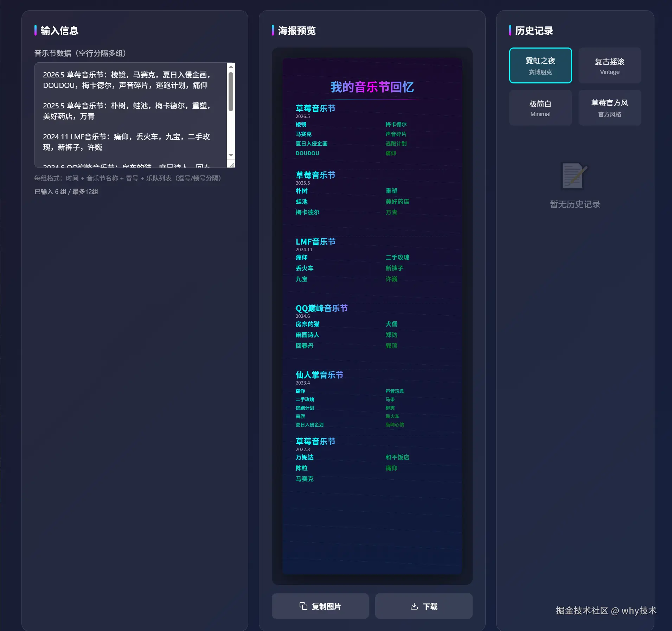Click 新裤子 in the poster lineup
The image size is (672, 631).
coord(394,268)
